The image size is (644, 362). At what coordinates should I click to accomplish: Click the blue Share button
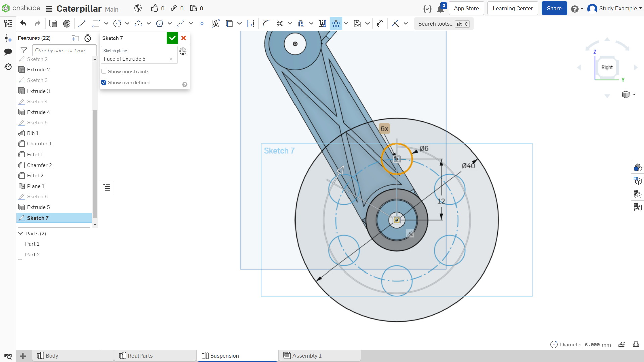pos(554,8)
